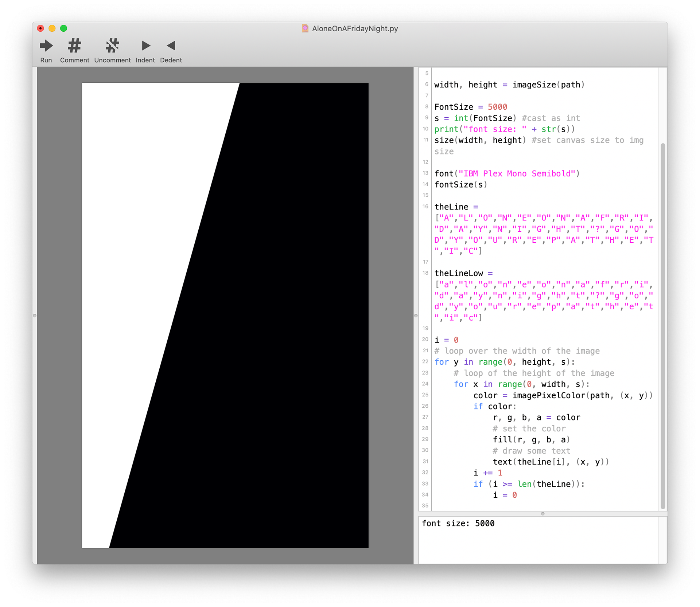Click the Indent right-triangle icon

point(145,46)
